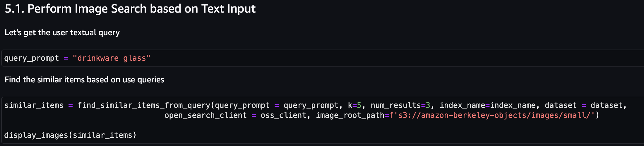The image size is (644, 146).
Task: Click the oss_client value
Action: point(283,115)
